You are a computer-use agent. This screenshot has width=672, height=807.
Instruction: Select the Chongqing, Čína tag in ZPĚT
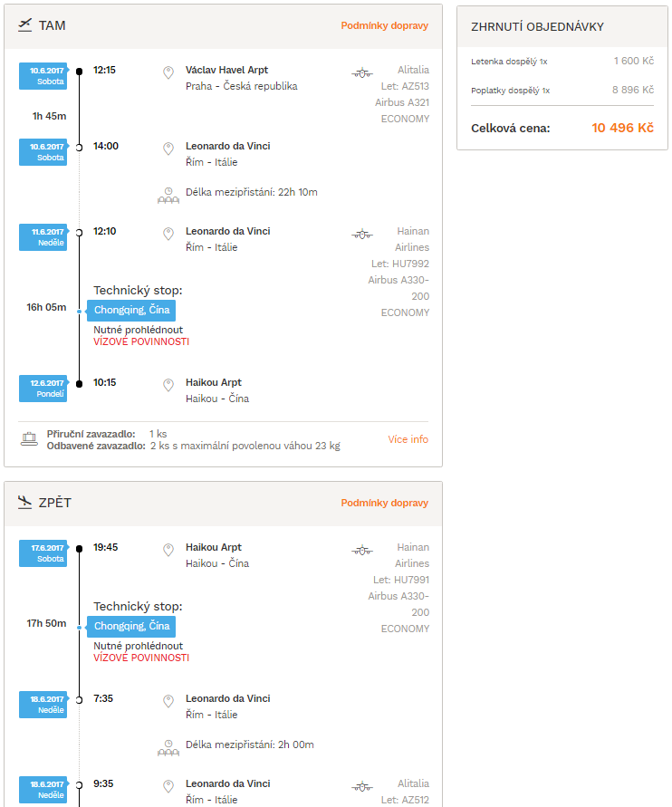point(131,627)
